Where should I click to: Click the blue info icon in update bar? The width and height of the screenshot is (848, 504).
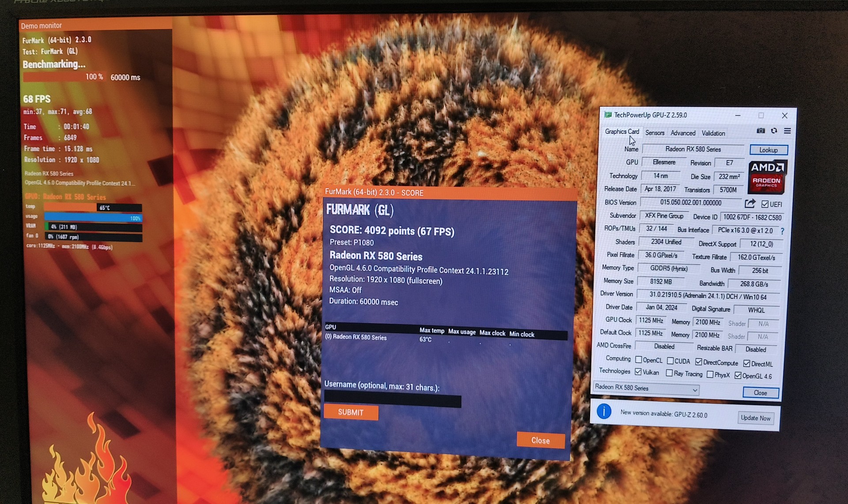tap(604, 411)
